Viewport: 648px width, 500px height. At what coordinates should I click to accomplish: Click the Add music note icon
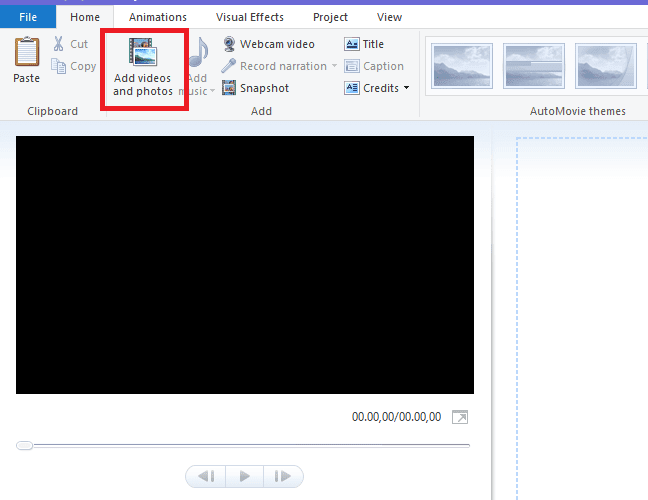[x=199, y=52]
